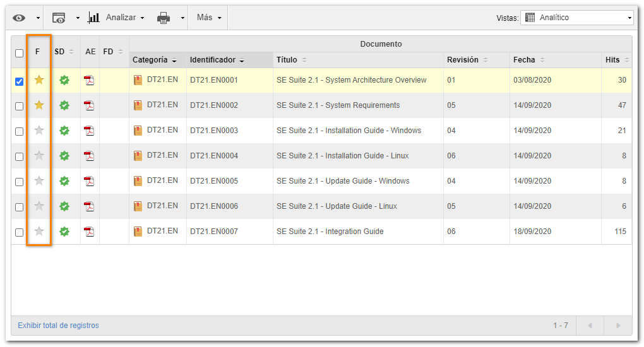Image resolution: width=644 pixels, height=347 pixels.
Task: Check the DT21.EN0005 row checkbox
Action: coord(20,182)
